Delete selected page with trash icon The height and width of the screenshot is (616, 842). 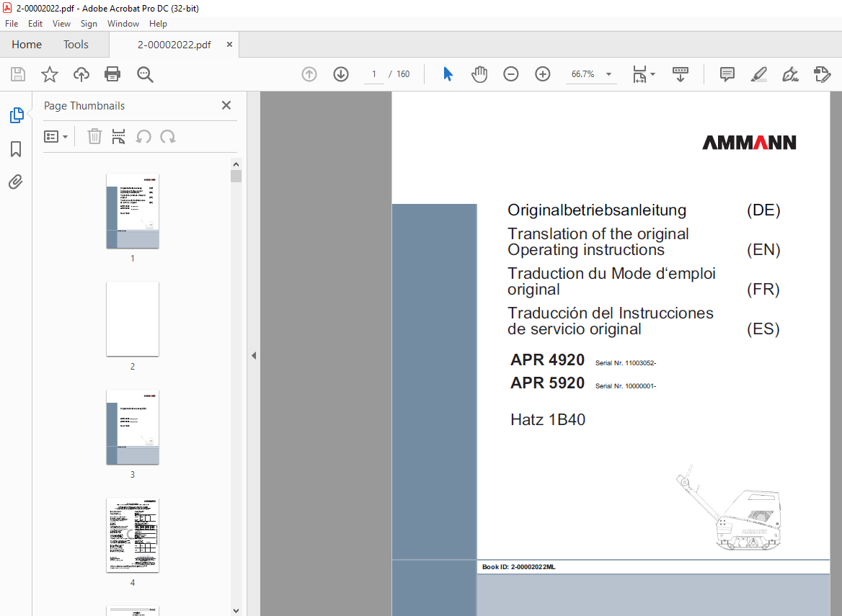coord(94,136)
